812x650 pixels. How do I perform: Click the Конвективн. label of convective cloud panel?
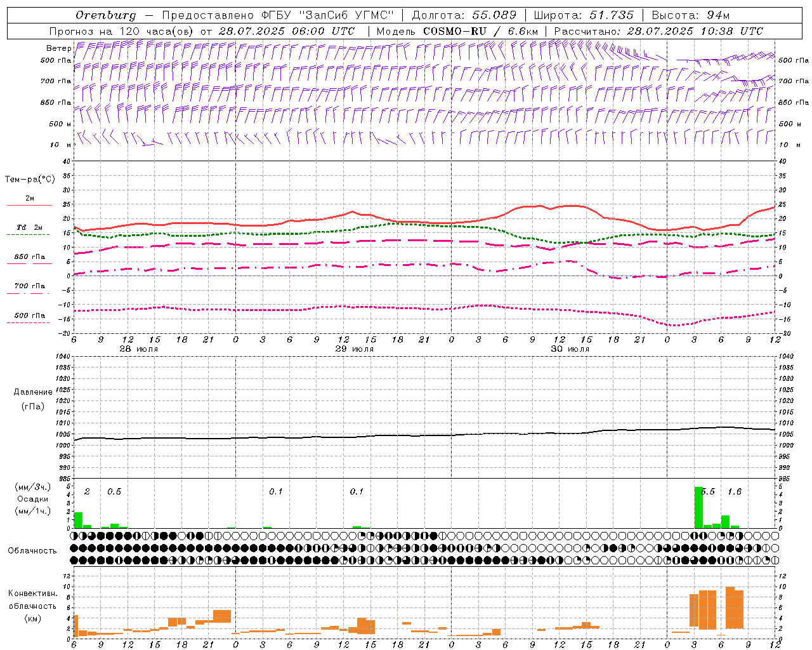[x=33, y=594]
